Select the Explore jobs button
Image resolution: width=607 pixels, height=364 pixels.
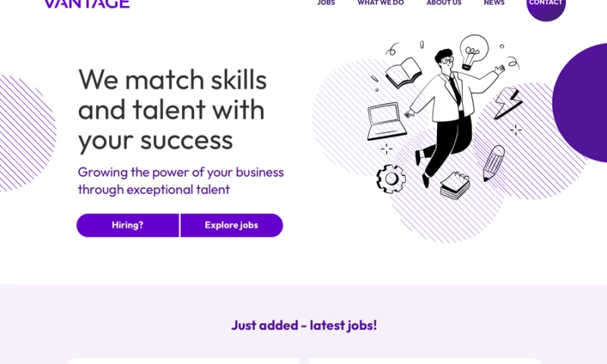point(231,225)
